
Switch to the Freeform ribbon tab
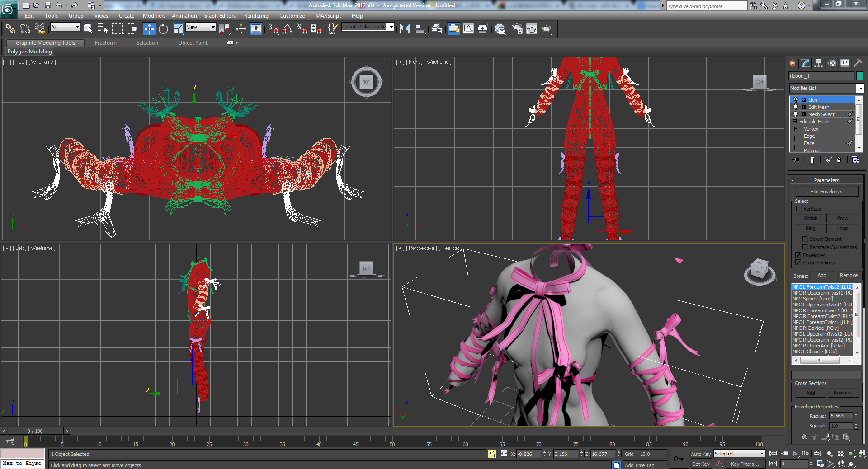(106, 43)
